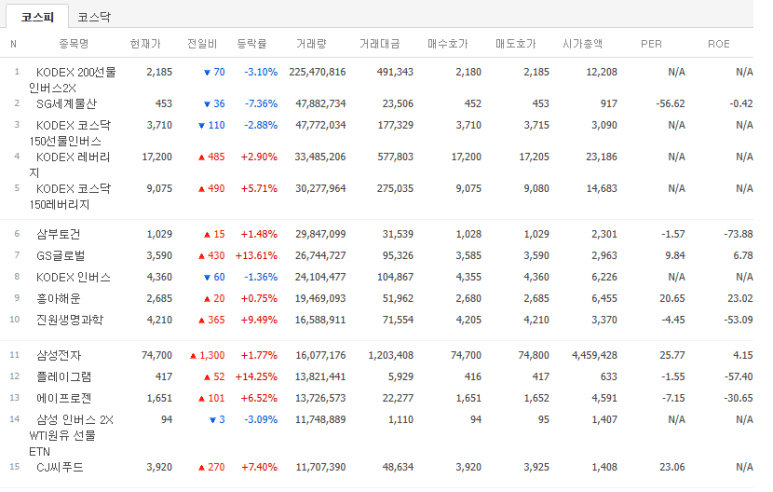The image size is (773, 492).
Task: Open KODEX 레버리지 stock link
Action: (70, 165)
